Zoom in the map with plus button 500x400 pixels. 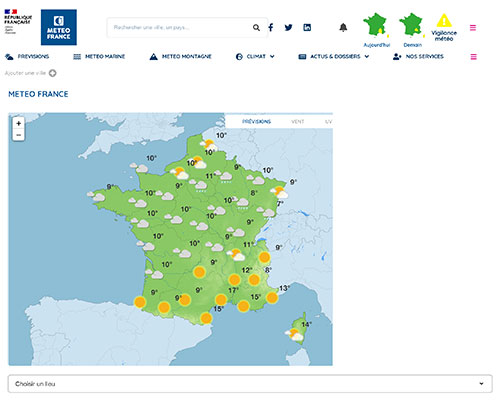(x=19, y=124)
